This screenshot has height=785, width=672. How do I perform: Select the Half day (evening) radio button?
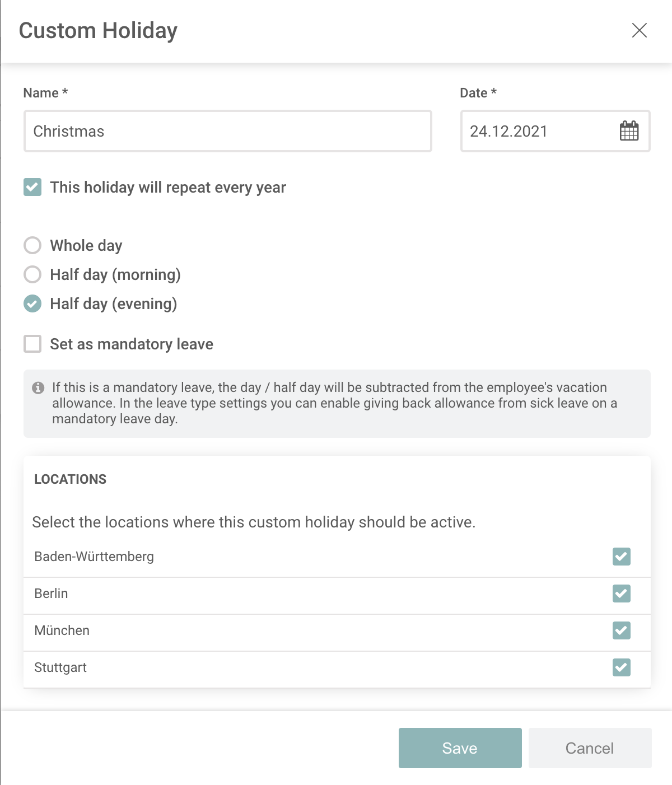pos(32,303)
